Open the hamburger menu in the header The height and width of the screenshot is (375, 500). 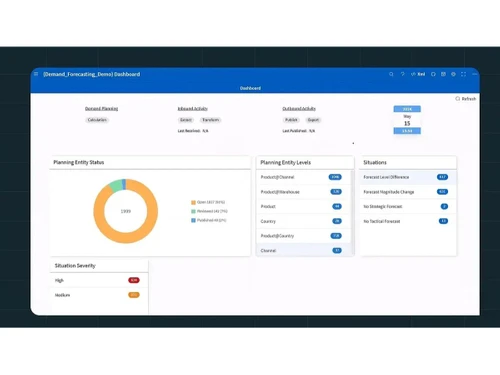pyautogui.click(x=36, y=74)
